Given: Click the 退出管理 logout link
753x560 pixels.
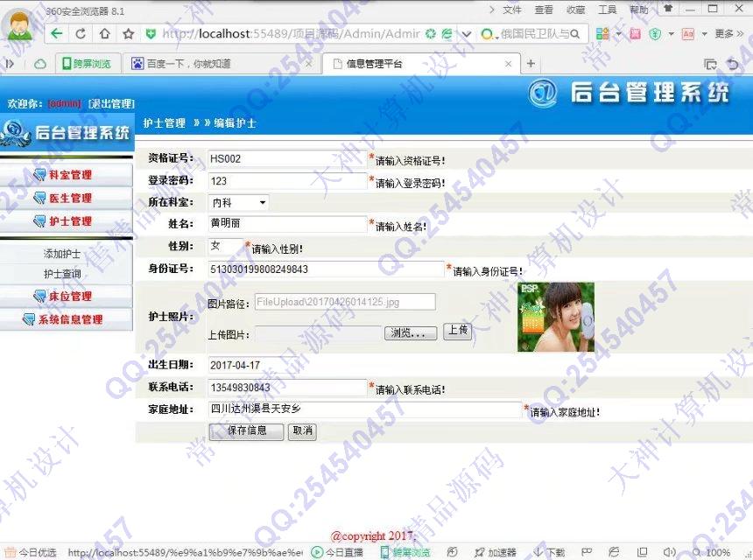Looking at the screenshot, I should pos(111,103).
